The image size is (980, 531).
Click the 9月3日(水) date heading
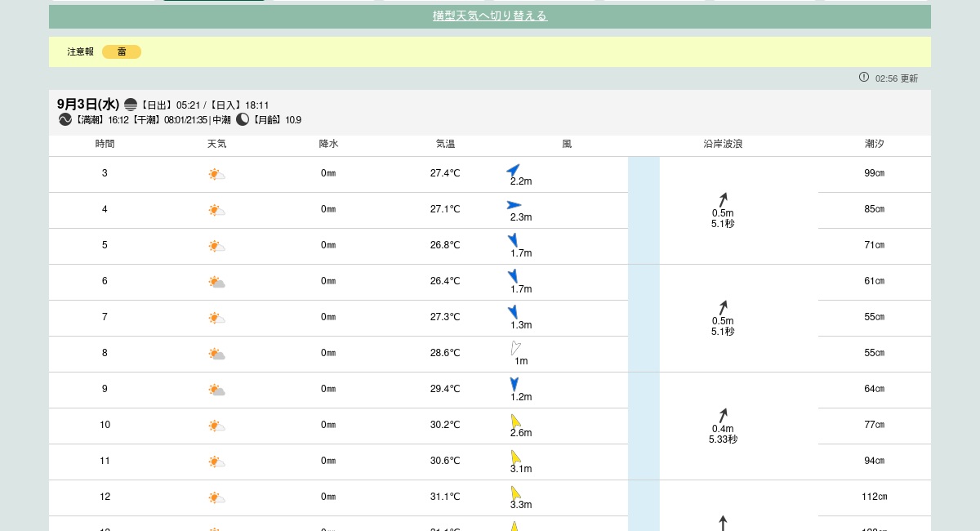pos(88,105)
